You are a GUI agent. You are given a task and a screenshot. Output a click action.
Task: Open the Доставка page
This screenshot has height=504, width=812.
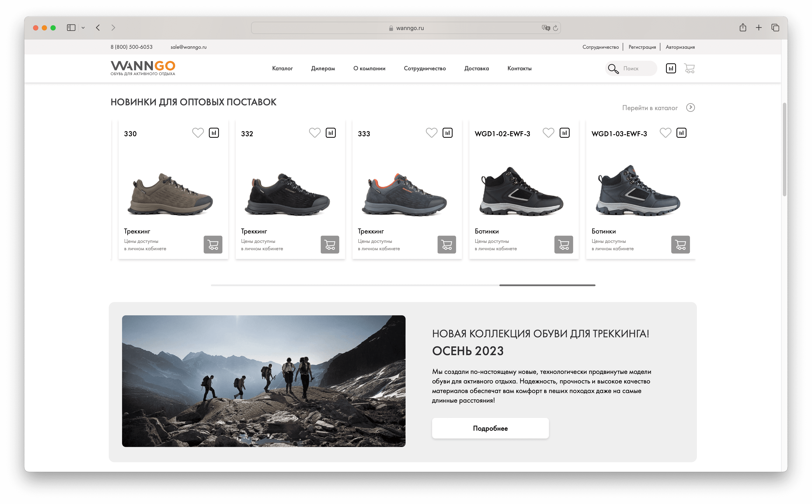[476, 68]
